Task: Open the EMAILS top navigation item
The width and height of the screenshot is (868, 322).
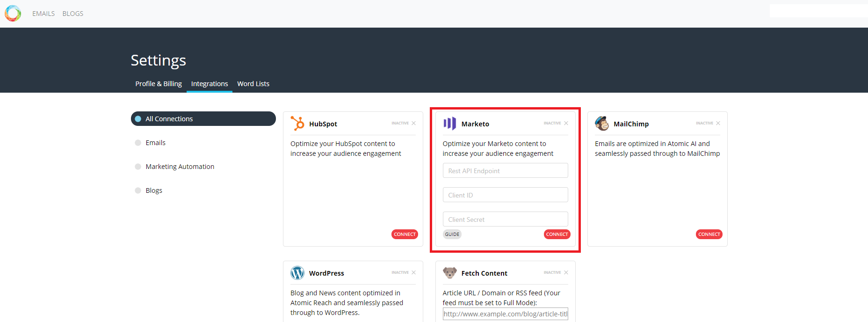Action: click(43, 14)
